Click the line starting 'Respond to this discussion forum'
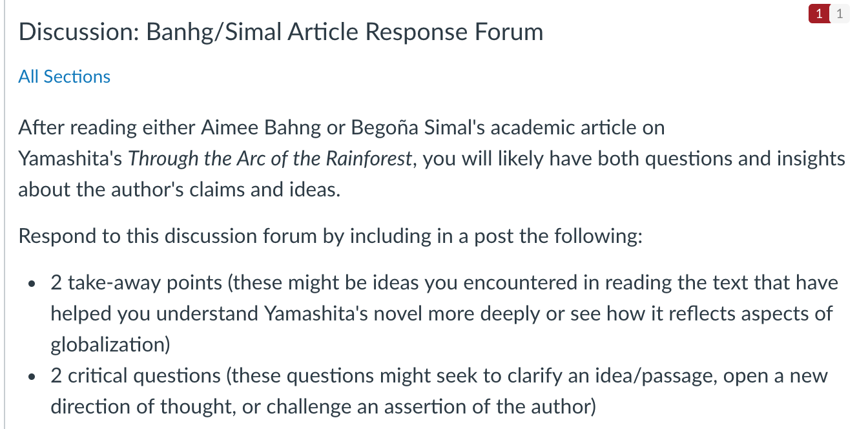Viewport: 868px width, 429px height. [331, 236]
